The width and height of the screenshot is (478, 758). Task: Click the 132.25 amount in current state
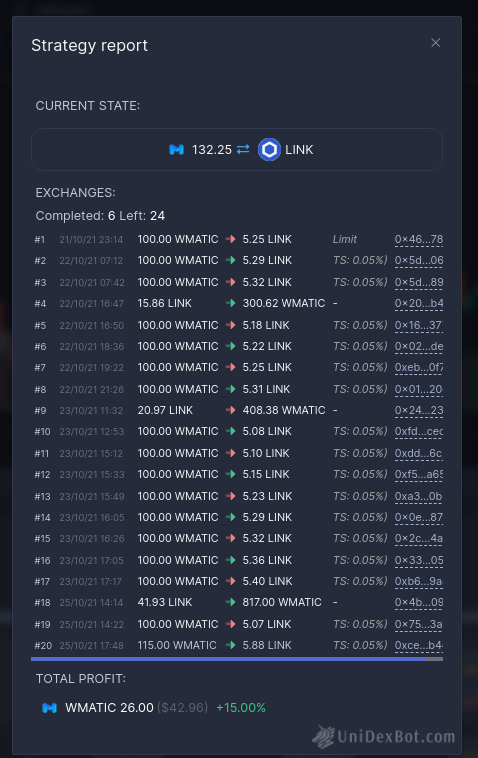tap(212, 150)
